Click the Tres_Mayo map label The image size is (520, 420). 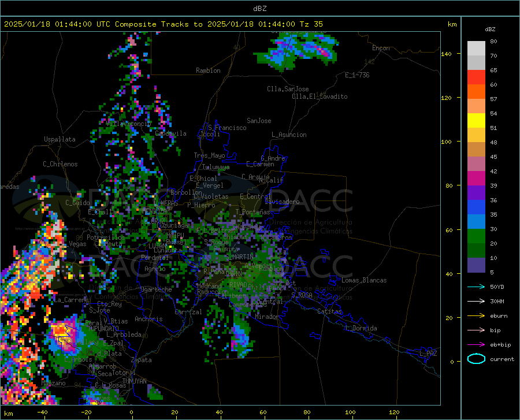tap(209, 155)
